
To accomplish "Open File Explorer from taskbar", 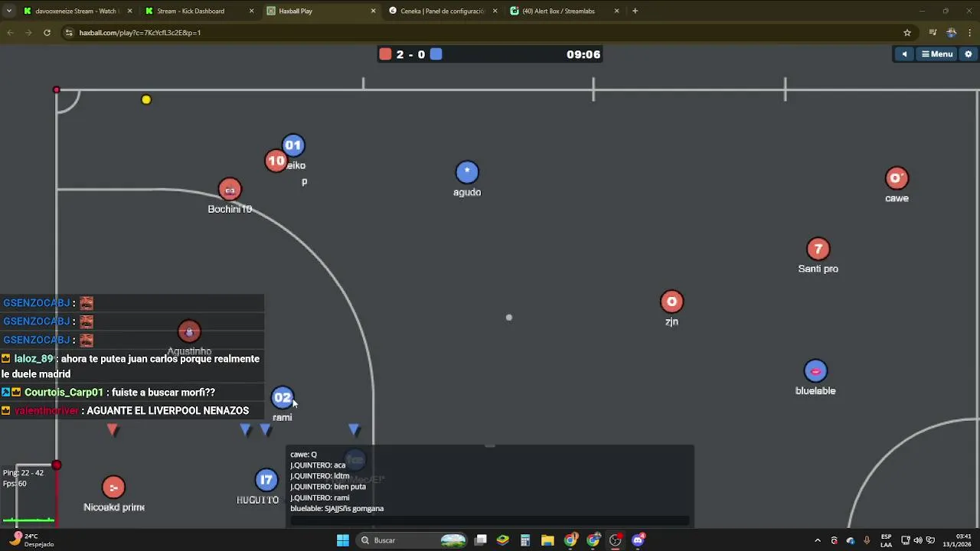I will pyautogui.click(x=547, y=540).
